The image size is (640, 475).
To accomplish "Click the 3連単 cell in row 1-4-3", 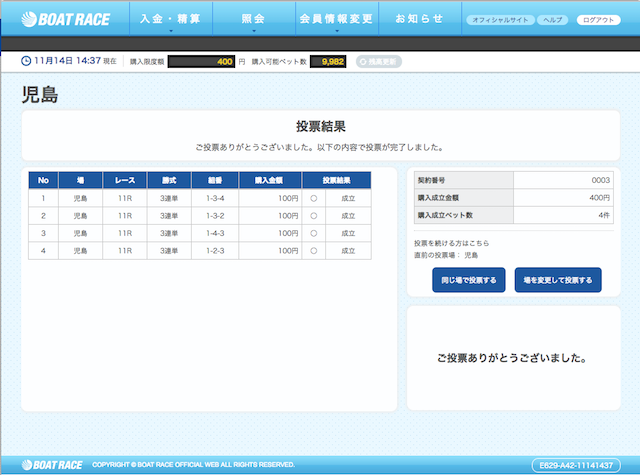I will (169, 233).
